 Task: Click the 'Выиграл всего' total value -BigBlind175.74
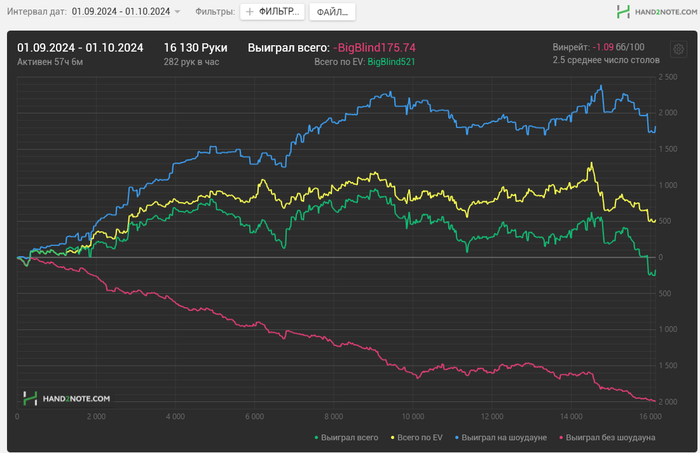tap(375, 47)
